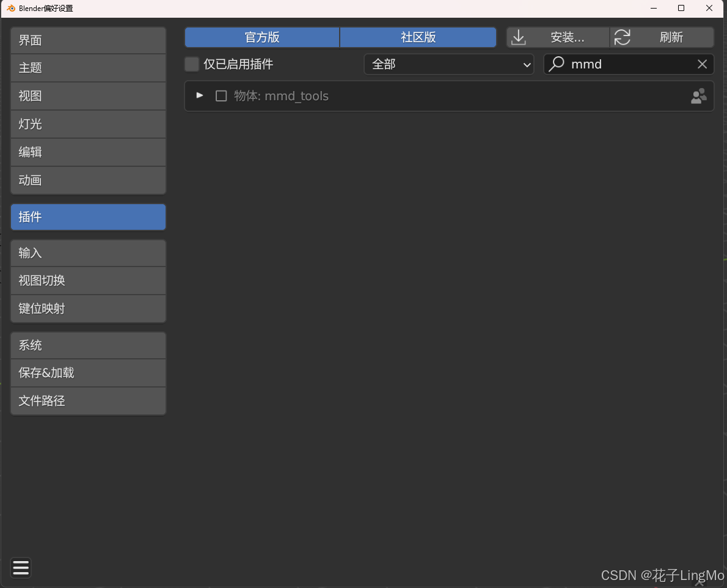This screenshot has width=727, height=588.
Task: Open the 界面 preferences tab
Action: [x=88, y=40]
